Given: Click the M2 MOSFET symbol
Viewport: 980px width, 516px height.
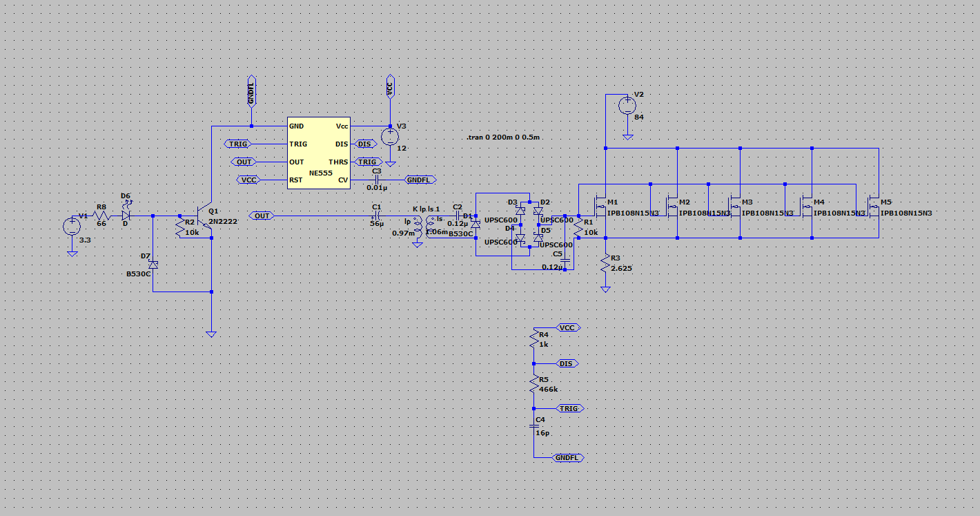Looking at the screenshot, I should tap(672, 205).
